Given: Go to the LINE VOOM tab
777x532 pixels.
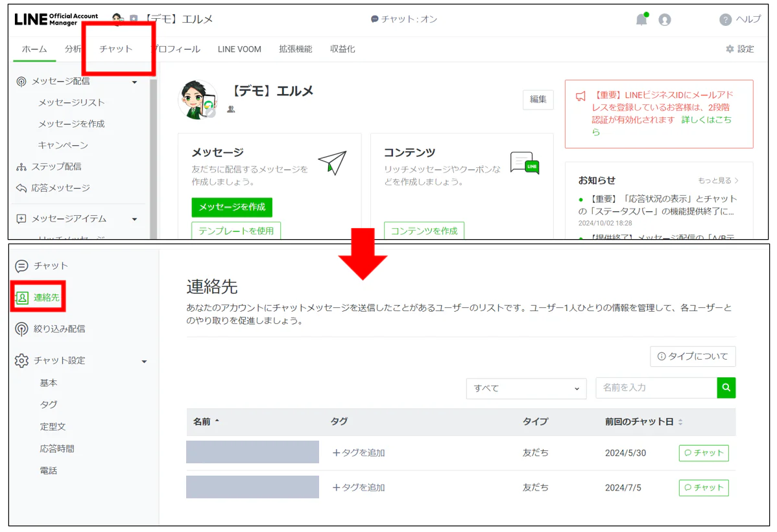Looking at the screenshot, I should click(239, 49).
